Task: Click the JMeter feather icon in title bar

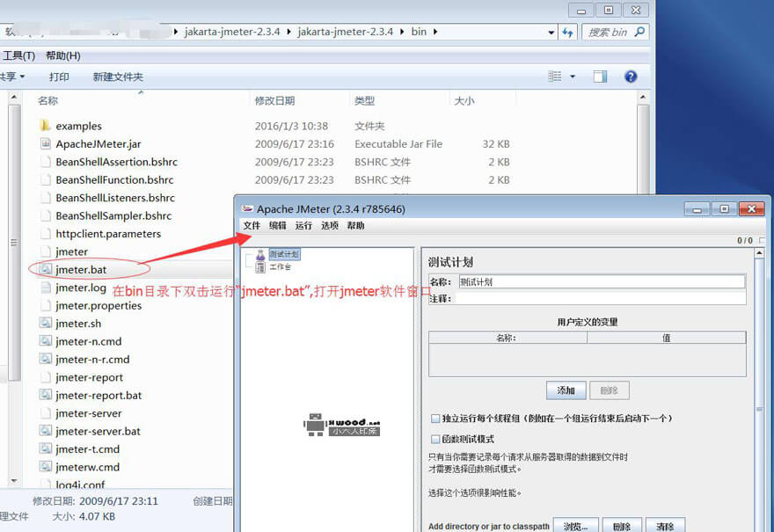Action: coord(247,208)
